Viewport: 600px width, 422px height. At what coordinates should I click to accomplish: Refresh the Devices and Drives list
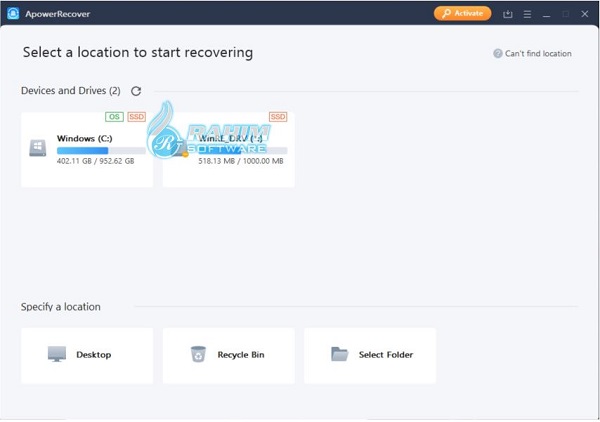[136, 91]
